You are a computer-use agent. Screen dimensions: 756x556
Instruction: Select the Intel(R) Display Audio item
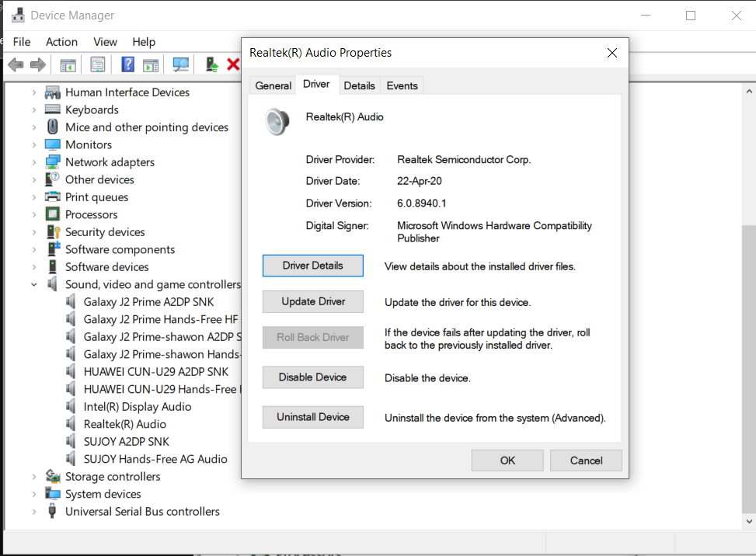pos(138,407)
